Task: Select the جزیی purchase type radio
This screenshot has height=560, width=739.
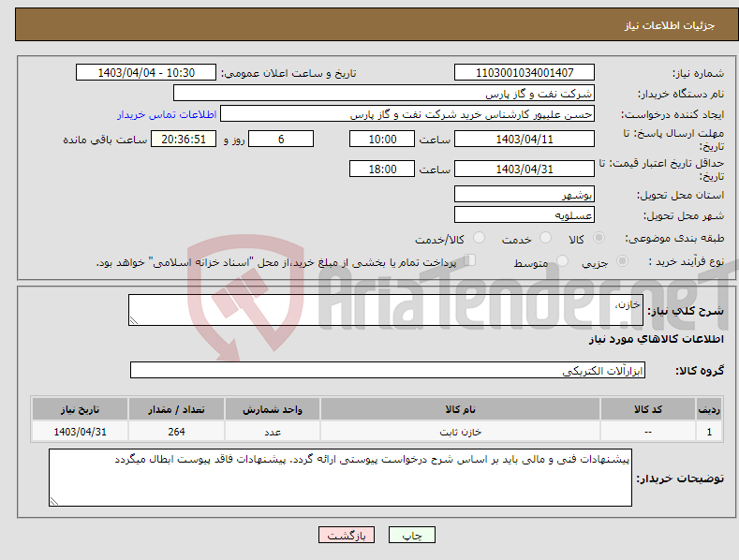Action: point(622,260)
